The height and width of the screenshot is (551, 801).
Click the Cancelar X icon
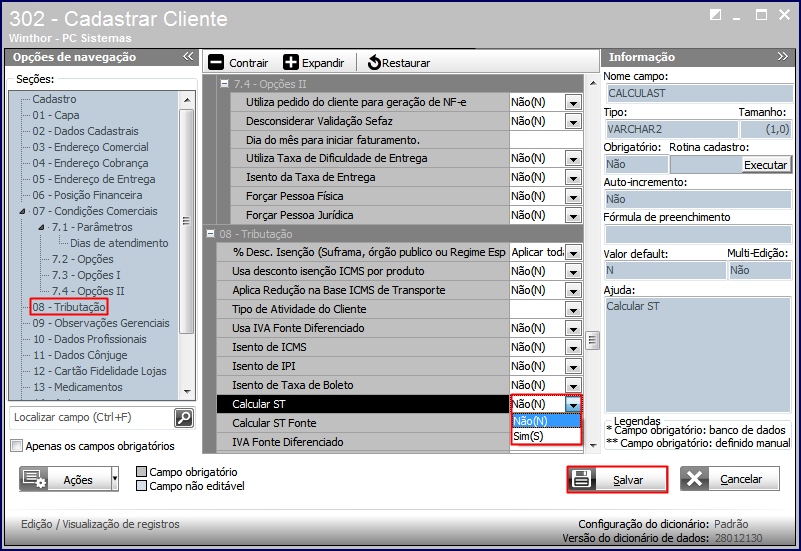[x=694, y=479]
